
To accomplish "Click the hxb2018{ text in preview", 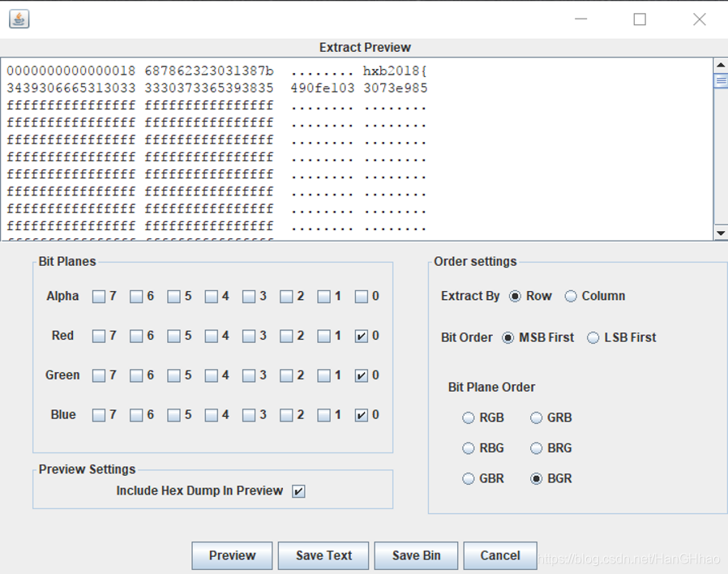I will point(395,71).
